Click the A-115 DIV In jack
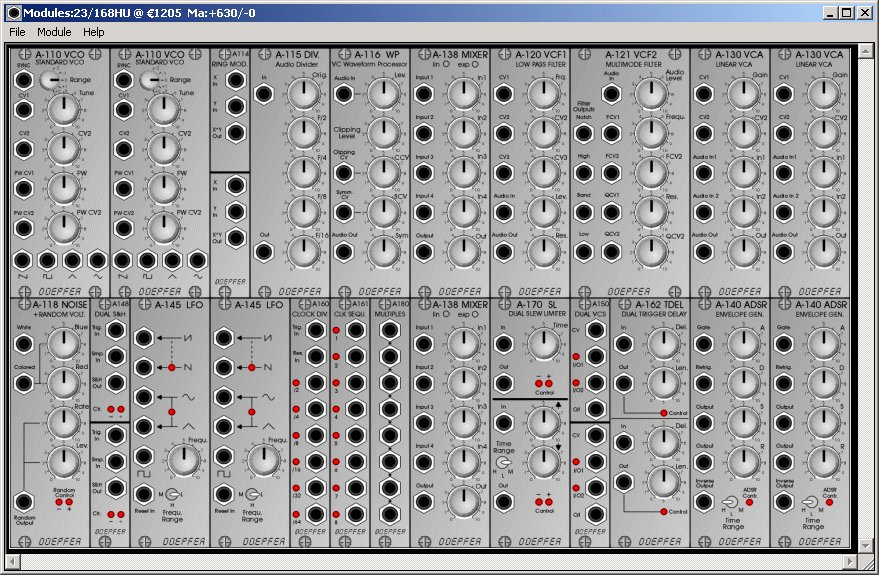The width and height of the screenshot is (879, 575). click(264, 94)
